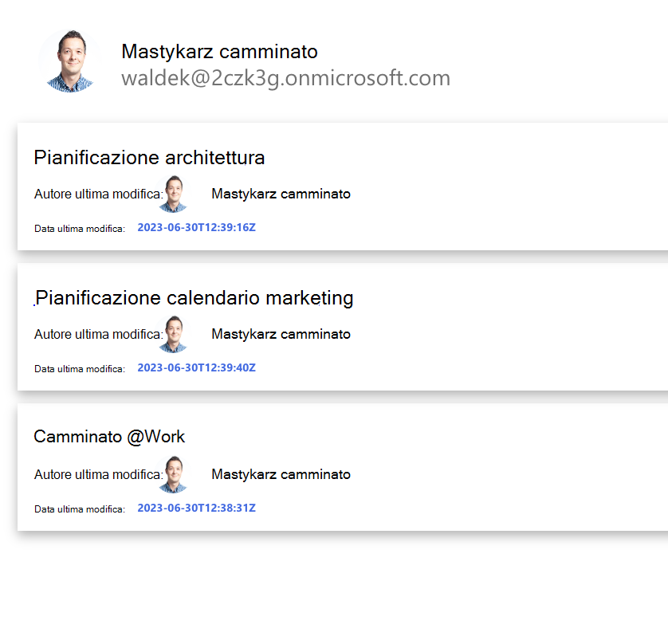Screen dimensions: 668x644
Task: Click author name in the marketing calendario card
Action: pyautogui.click(x=281, y=334)
